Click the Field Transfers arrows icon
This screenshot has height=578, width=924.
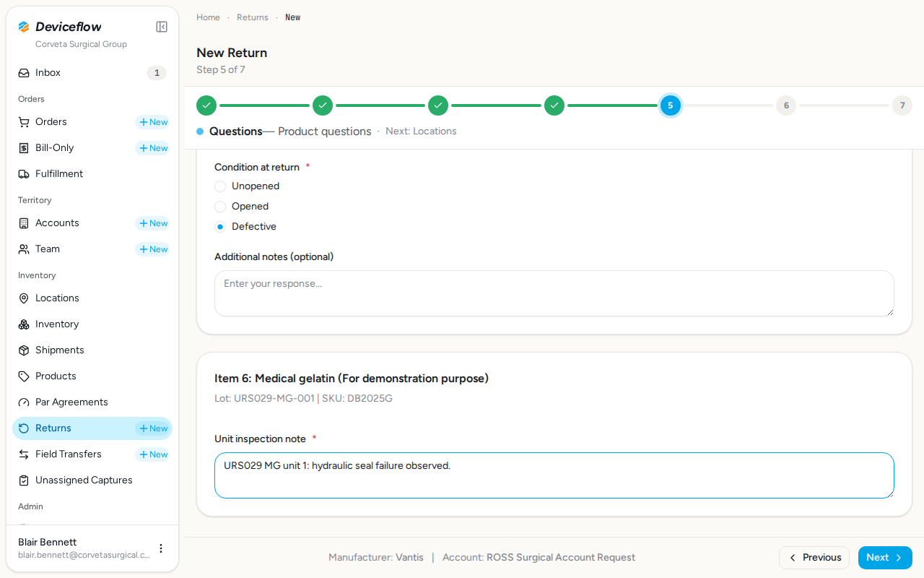tap(24, 454)
